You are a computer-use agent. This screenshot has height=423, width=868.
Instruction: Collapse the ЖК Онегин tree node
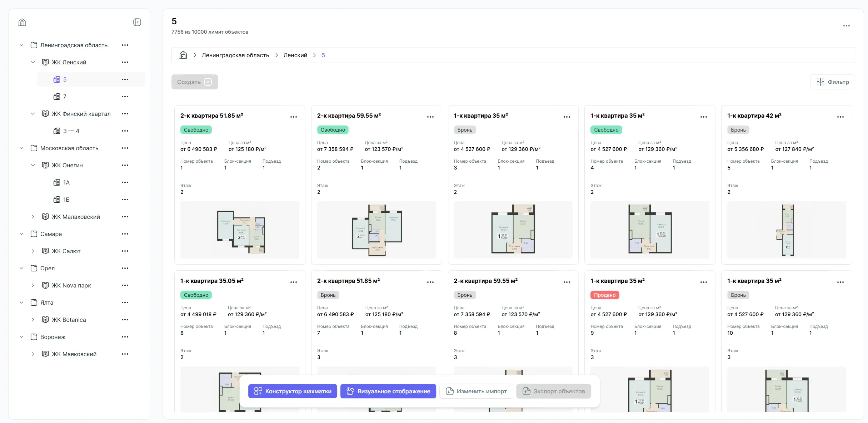33,165
